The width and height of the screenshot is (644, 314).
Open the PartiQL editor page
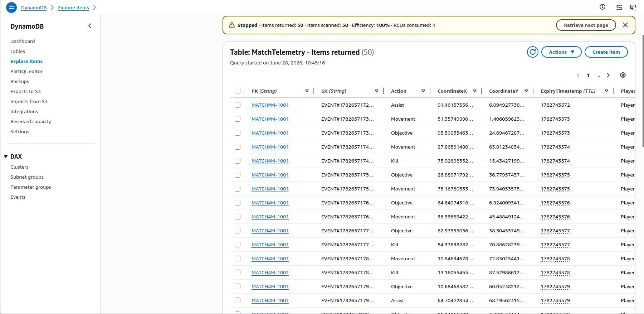(26, 71)
